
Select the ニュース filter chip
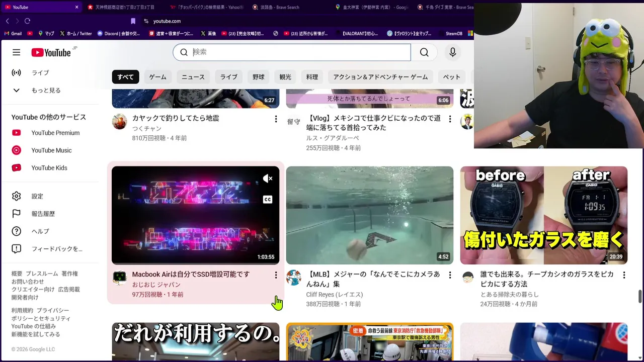point(193,77)
